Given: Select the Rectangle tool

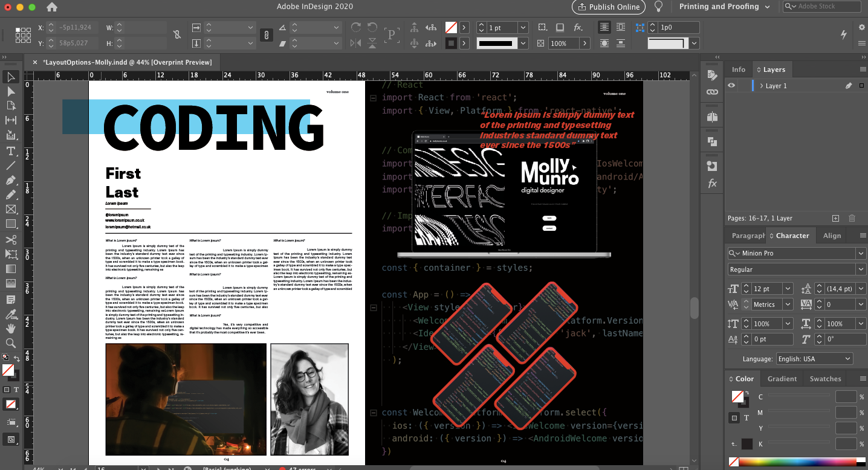Looking at the screenshot, I should click(10, 224).
